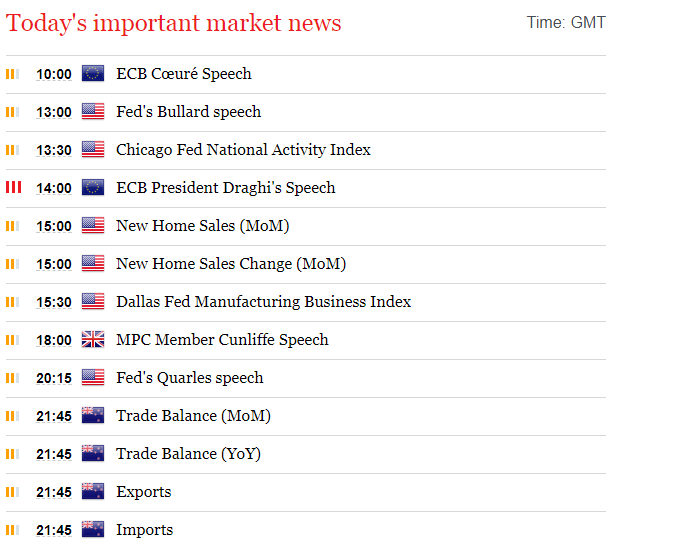This screenshot has height=551, width=682.
Task: Click the Time: GMT label
Action: [x=566, y=22]
